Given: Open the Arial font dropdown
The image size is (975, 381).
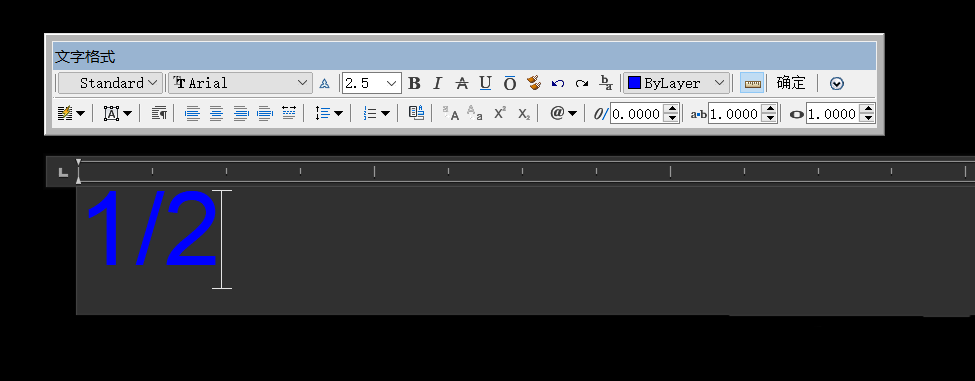Looking at the screenshot, I should pyautogui.click(x=240, y=83).
